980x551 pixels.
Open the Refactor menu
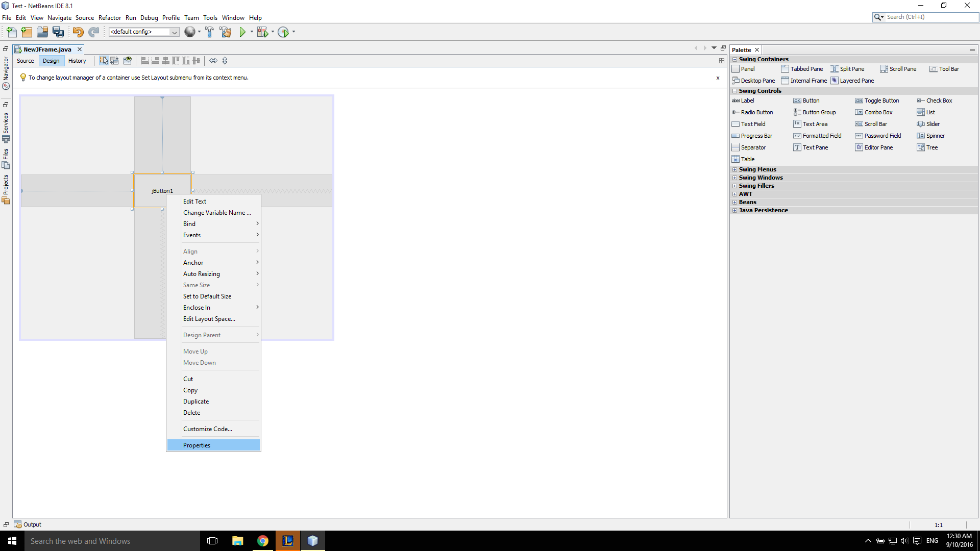click(109, 18)
